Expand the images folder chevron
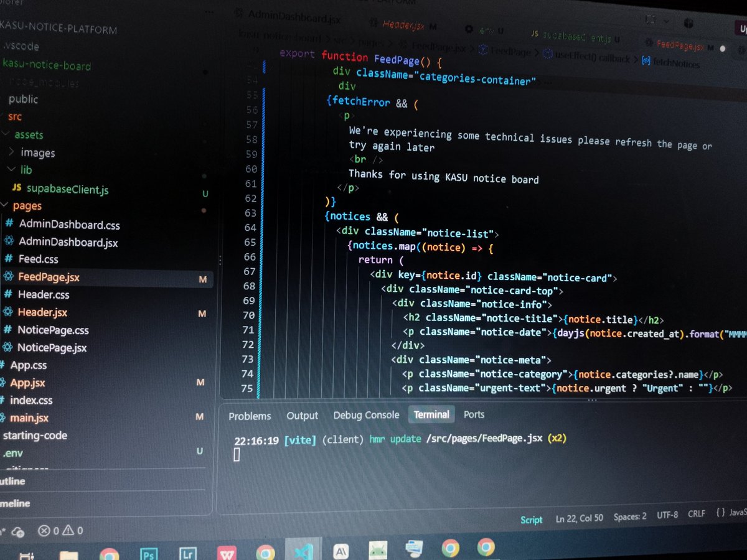747x560 pixels. click(x=11, y=152)
